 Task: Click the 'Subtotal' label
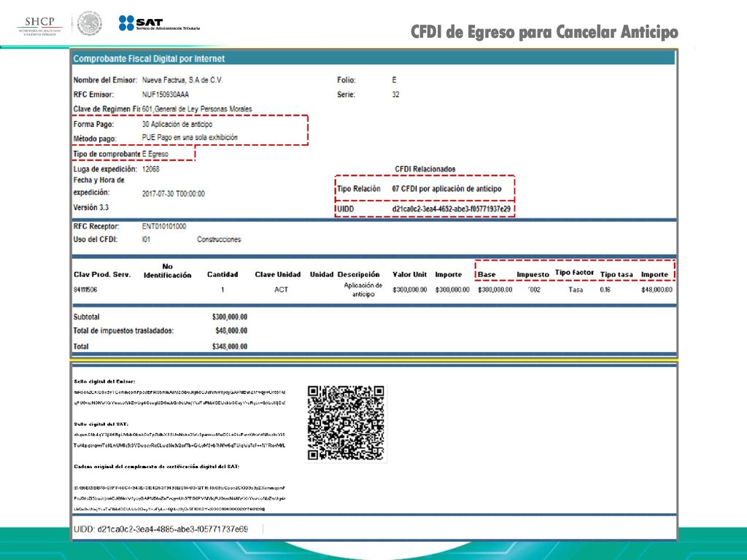point(86,317)
